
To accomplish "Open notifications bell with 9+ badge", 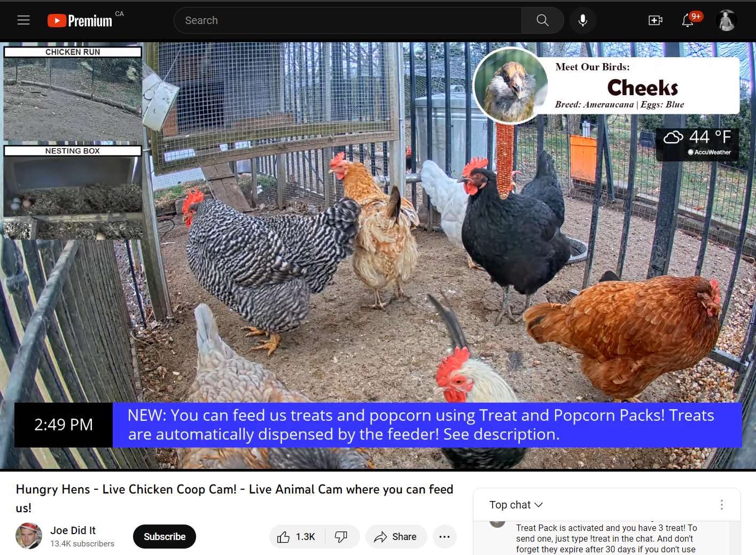I will pos(688,20).
